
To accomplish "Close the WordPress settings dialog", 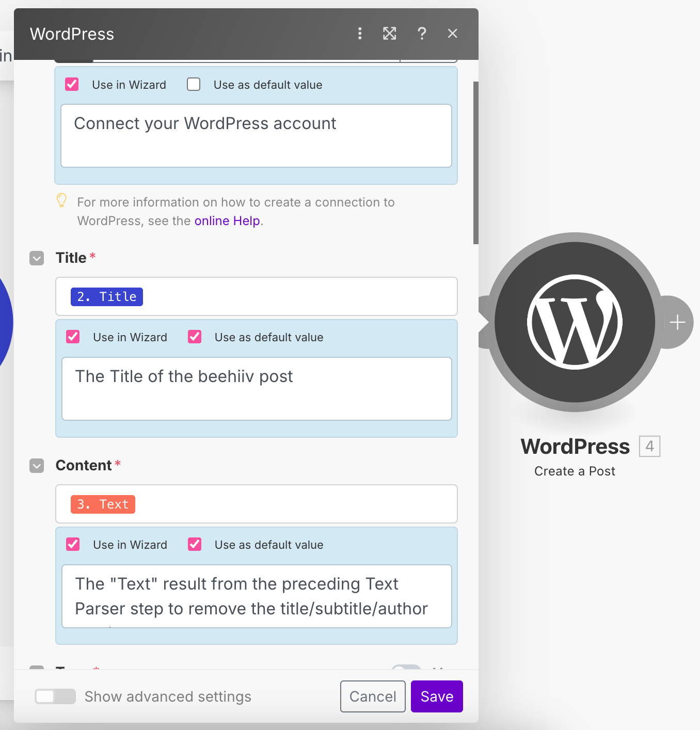I will tap(453, 34).
